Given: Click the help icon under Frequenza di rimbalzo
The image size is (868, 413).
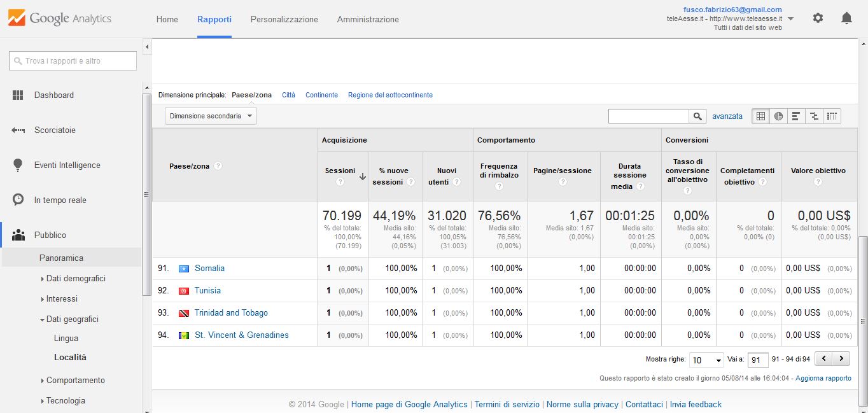Looking at the screenshot, I should coord(499,186).
